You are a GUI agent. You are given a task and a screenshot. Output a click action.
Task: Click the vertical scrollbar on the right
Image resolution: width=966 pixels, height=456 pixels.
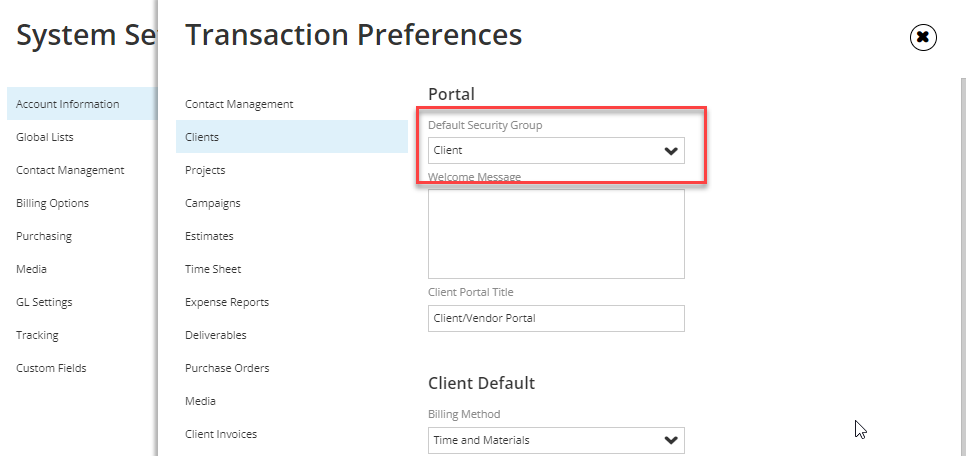click(x=963, y=267)
